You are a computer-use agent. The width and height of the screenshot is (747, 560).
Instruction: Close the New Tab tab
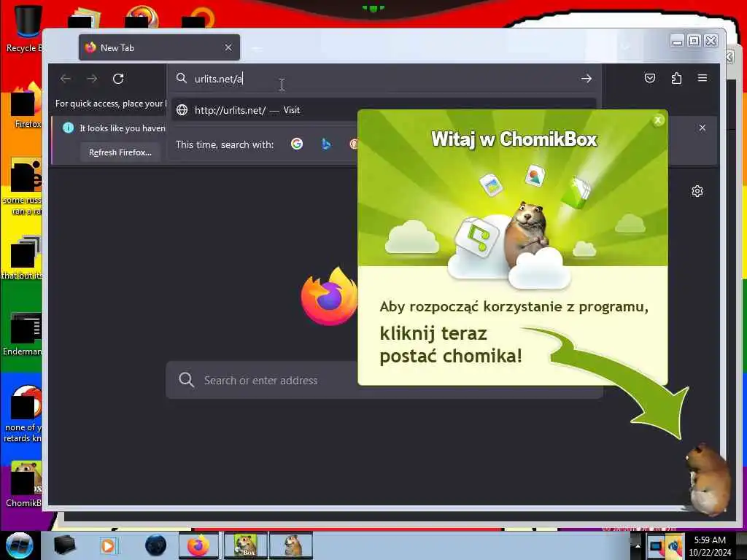(x=228, y=47)
